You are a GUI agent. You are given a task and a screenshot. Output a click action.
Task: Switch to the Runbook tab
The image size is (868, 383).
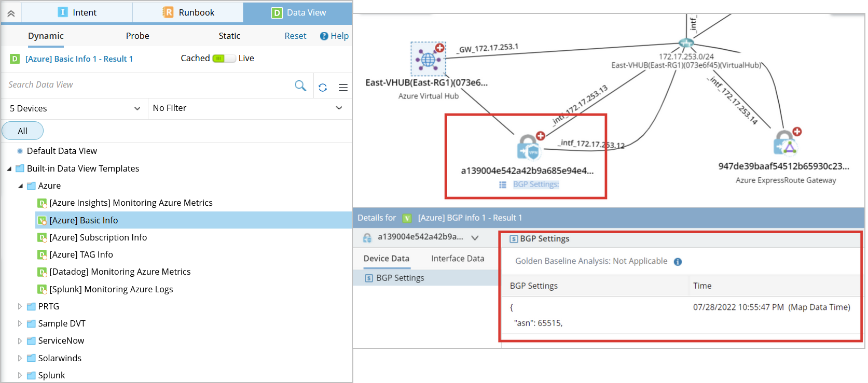(x=188, y=12)
